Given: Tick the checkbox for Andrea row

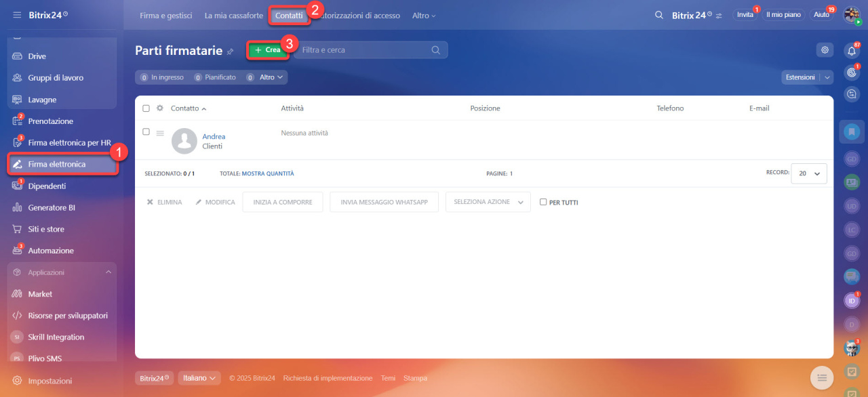Looking at the screenshot, I should [146, 132].
